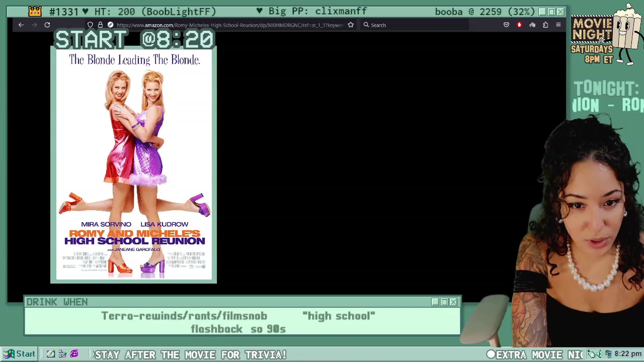644x362 pixels.
Task: Maximize the DRINK WHEN window
Action: point(444,302)
